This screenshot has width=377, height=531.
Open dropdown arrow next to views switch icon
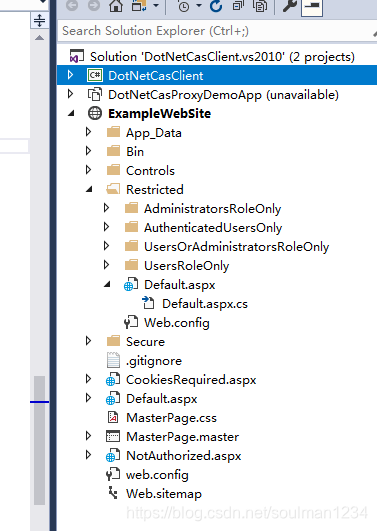tap(156, 5)
